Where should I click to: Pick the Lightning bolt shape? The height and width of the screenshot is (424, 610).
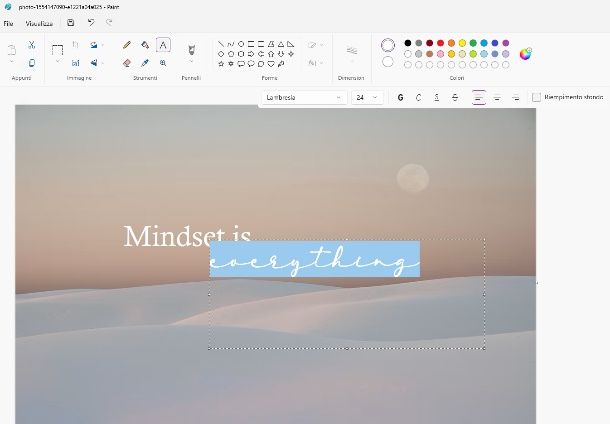(x=281, y=63)
